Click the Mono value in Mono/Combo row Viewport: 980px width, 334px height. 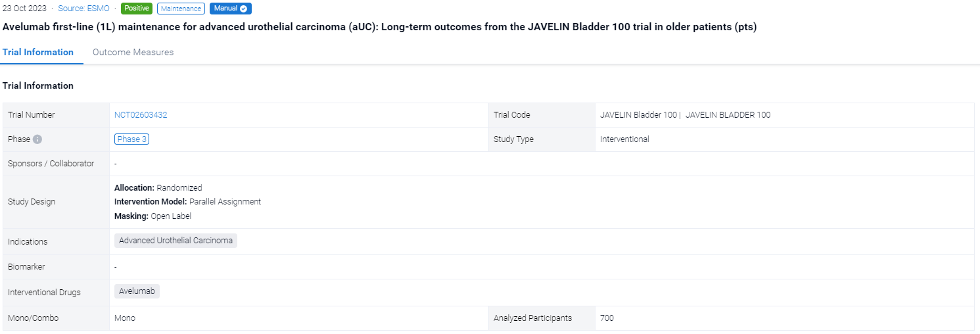click(x=125, y=318)
